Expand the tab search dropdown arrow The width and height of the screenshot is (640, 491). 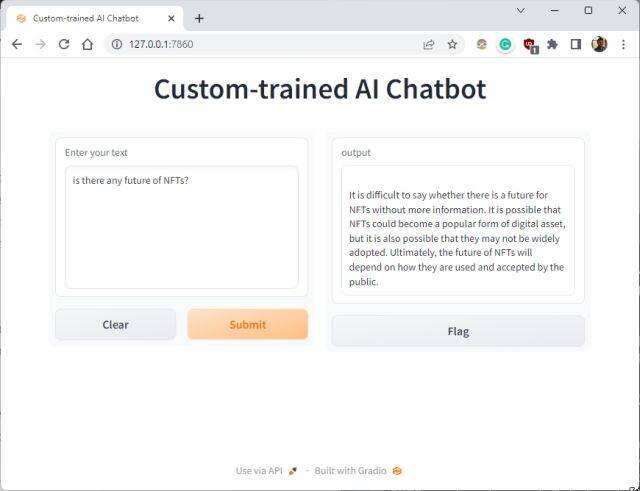521,11
